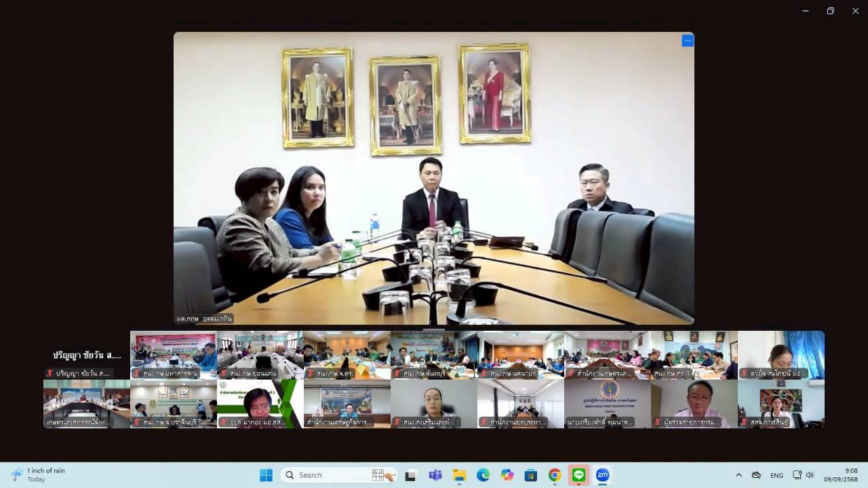Switch to Zoom app in taskbar
The width and height of the screenshot is (868, 488).
(602, 475)
